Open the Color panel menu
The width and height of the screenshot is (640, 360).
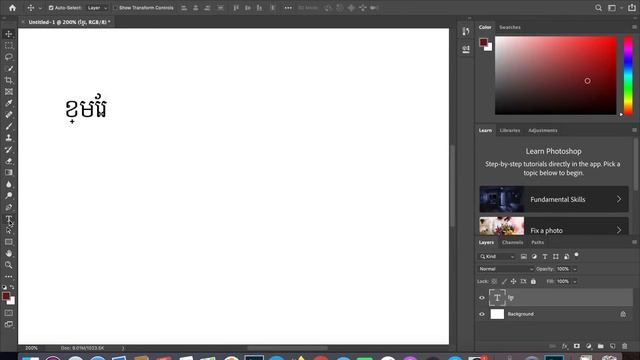(634, 27)
